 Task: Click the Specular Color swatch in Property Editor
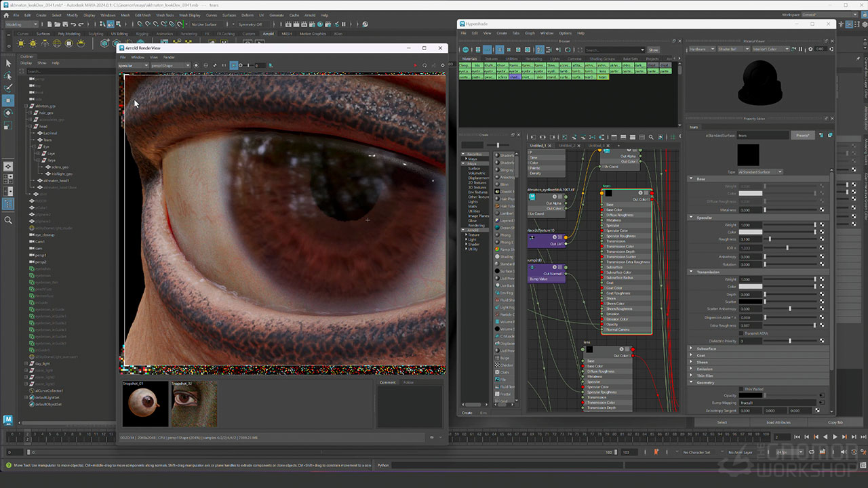pos(750,232)
